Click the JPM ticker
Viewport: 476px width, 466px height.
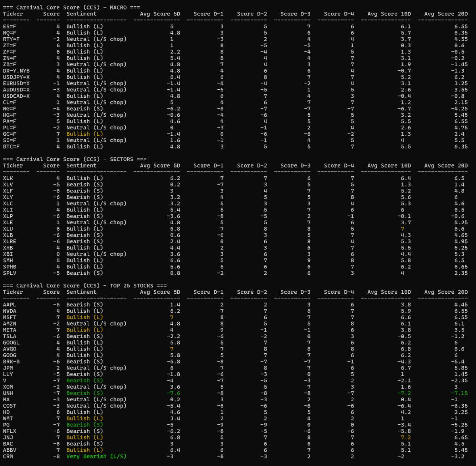pyautogui.click(x=8, y=368)
